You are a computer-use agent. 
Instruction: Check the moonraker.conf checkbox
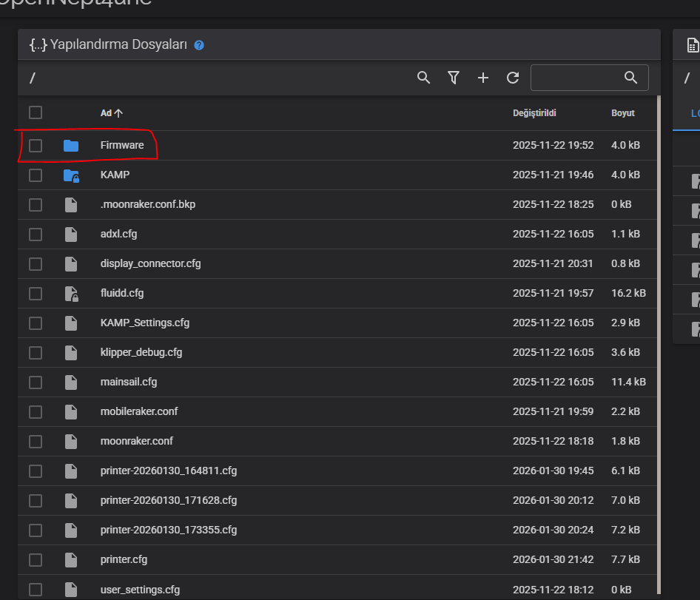pos(36,442)
